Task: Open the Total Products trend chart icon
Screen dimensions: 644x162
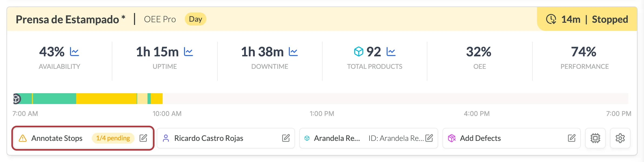Action: pos(391,51)
